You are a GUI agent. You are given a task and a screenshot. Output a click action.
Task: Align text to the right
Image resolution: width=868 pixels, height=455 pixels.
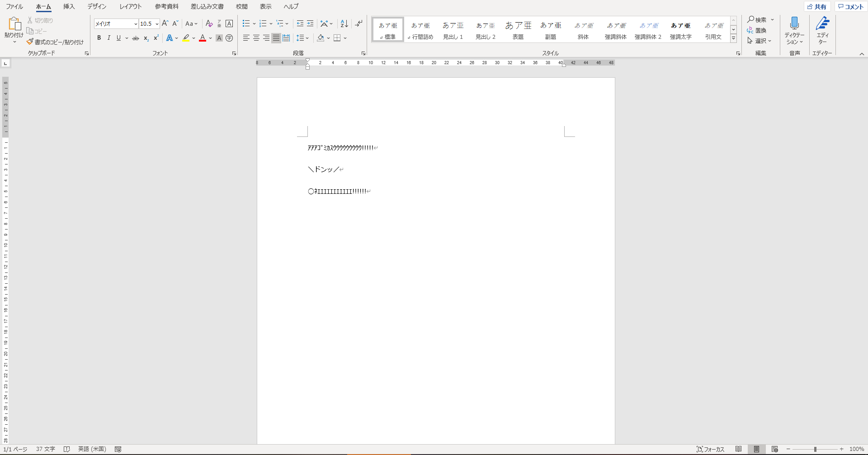(x=266, y=38)
